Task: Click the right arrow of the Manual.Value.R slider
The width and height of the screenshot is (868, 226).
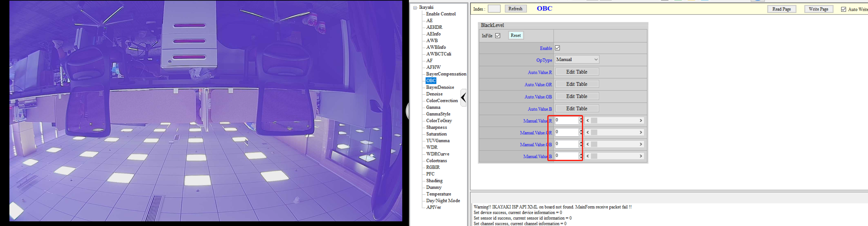Action: point(641,121)
